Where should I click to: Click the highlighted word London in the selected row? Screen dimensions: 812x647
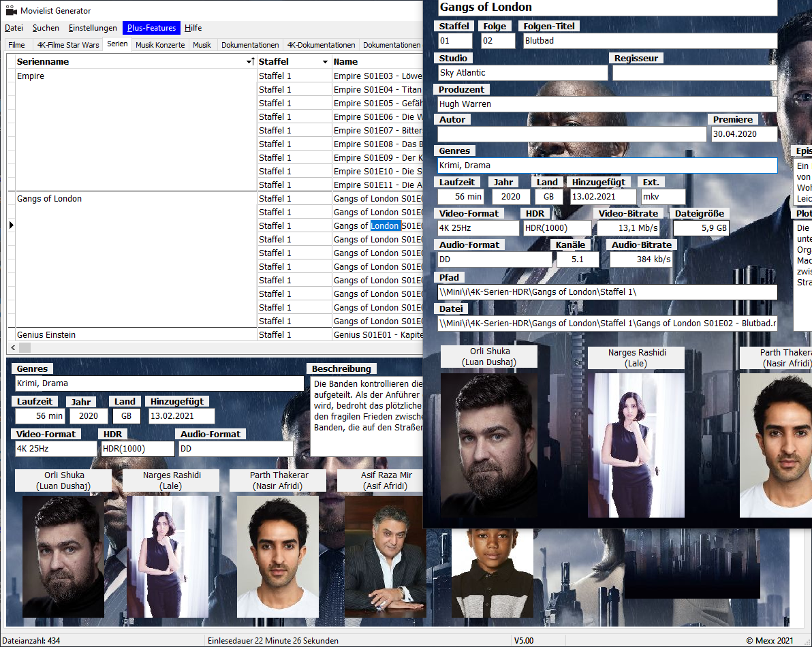[x=385, y=225]
